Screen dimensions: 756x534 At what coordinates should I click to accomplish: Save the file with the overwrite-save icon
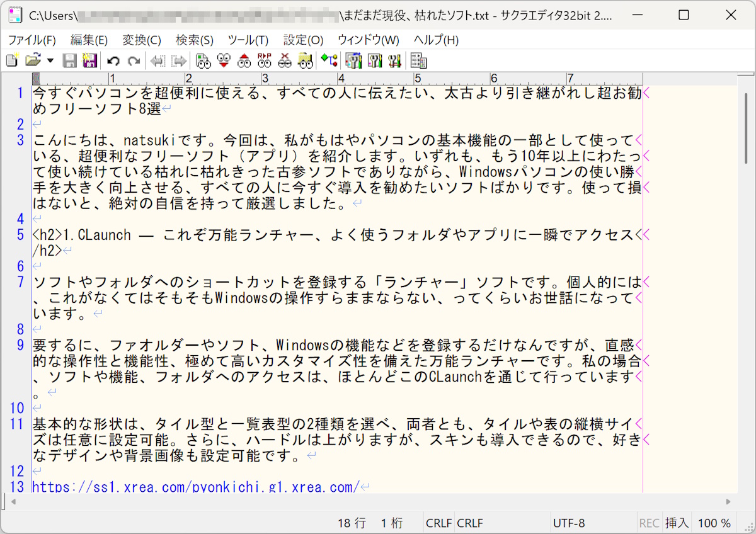[69, 60]
